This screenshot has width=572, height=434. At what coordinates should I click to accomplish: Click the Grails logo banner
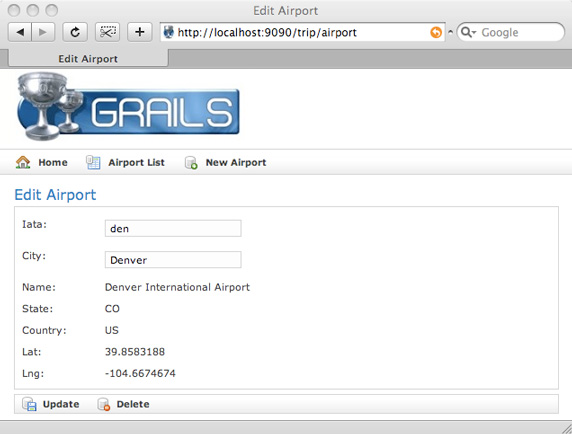128,106
